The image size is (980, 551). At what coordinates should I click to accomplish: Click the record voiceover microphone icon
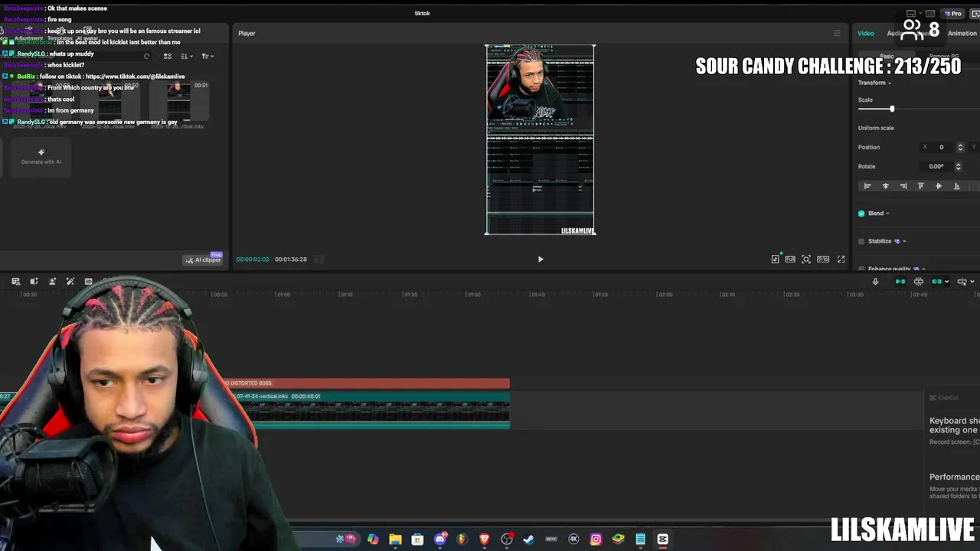pyautogui.click(x=875, y=282)
